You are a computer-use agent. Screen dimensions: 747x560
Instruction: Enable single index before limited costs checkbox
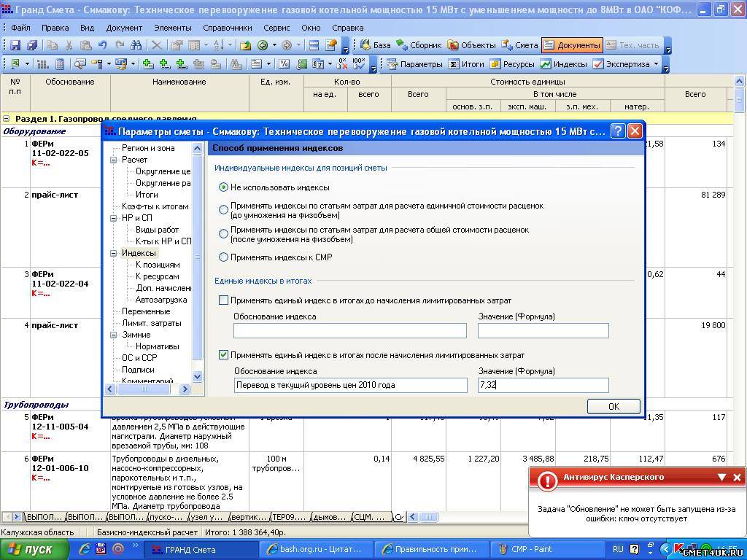pyautogui.click(x=224, y=300)
